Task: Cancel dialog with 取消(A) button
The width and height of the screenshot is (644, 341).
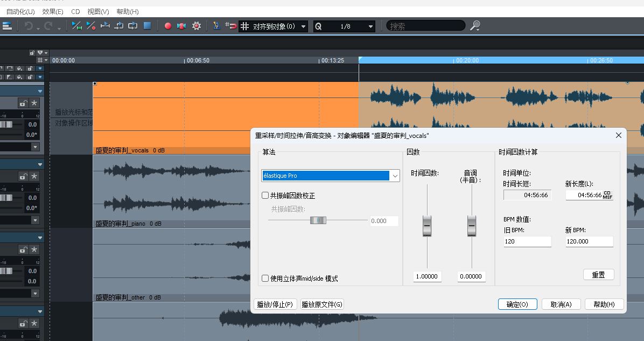Action: [x=561, y=304]
